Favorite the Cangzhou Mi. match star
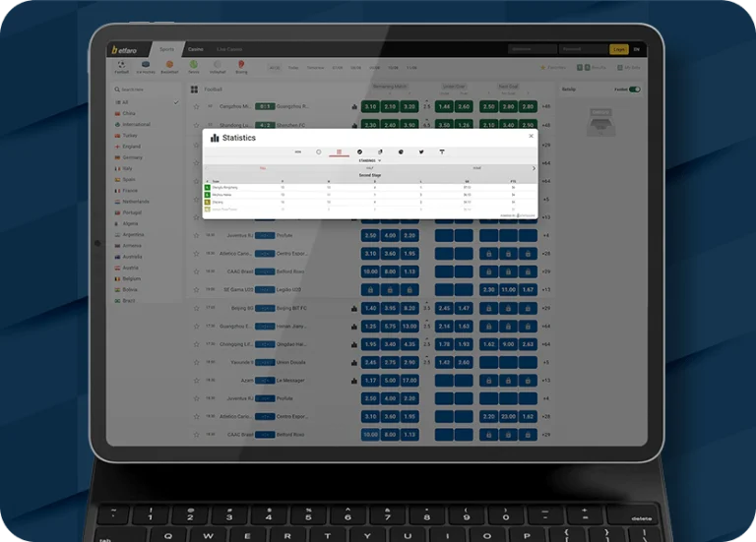The height and width of the screenshot is (542, 756). coord(196,106)
